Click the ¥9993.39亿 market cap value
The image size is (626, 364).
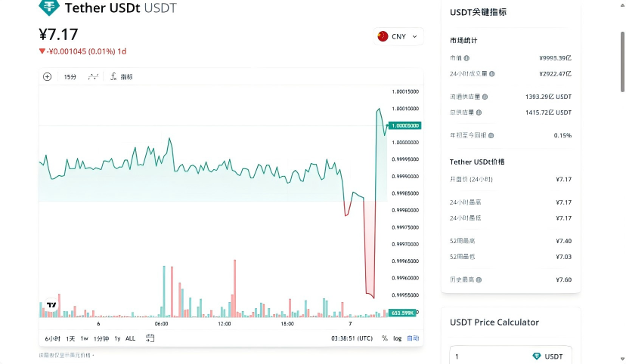tap(556, 58)
